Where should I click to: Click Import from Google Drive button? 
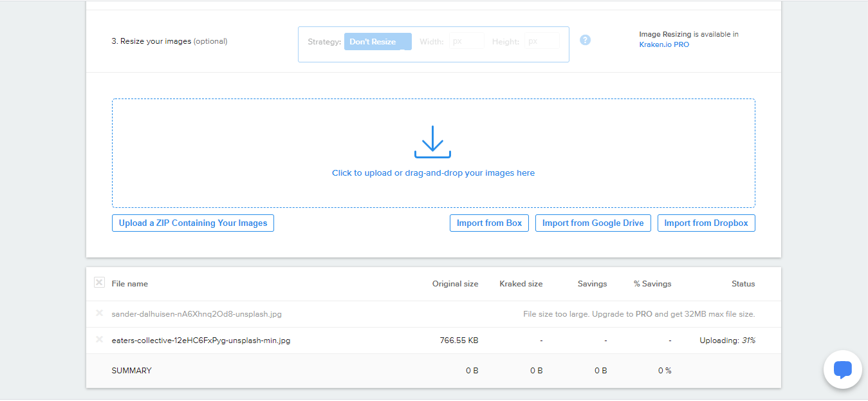coord(593,223)
